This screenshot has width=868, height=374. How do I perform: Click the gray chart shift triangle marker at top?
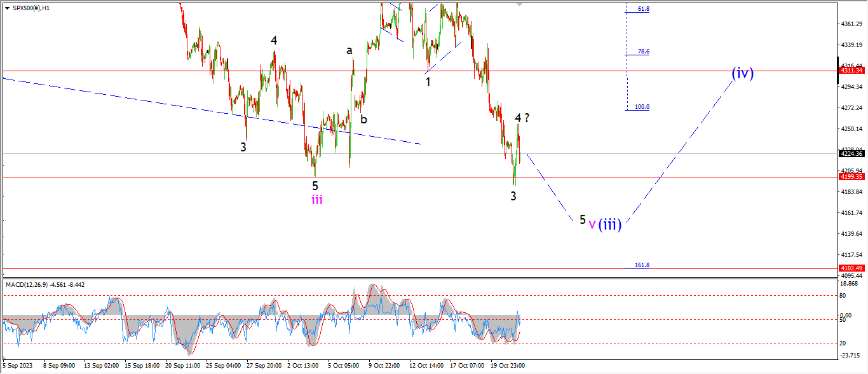[x=520, y=4]
